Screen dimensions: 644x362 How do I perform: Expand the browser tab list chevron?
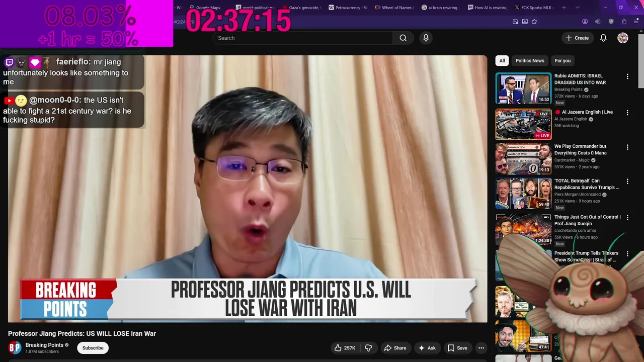pyautogui.click(x=577, y=8)
